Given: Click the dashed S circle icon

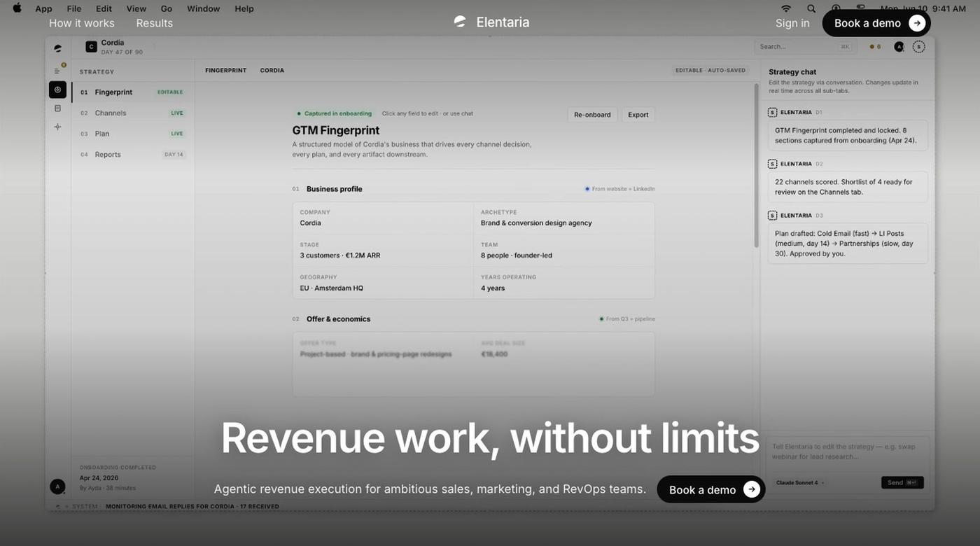Looking at the screenshot, I should pos(919,47).
